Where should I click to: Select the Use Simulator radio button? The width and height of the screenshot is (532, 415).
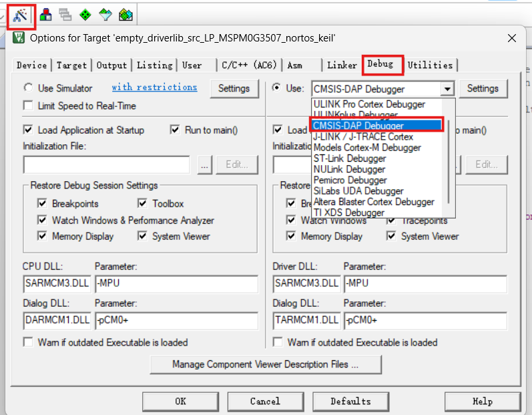(29, 88)
